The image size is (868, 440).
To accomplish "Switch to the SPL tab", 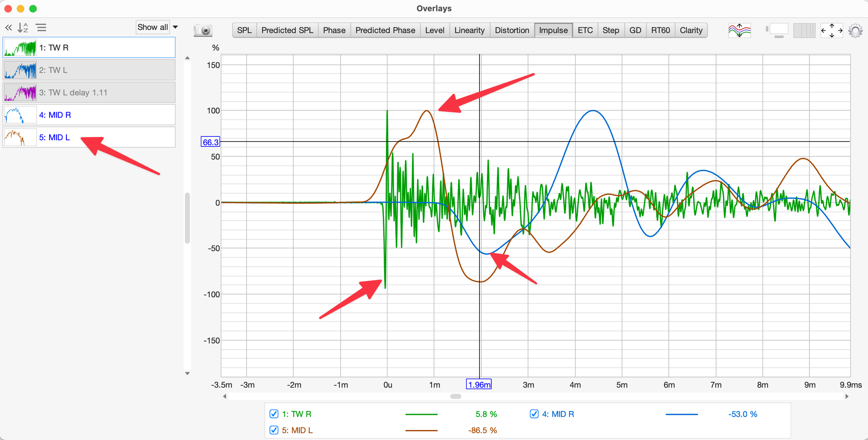I will point(244,30).
